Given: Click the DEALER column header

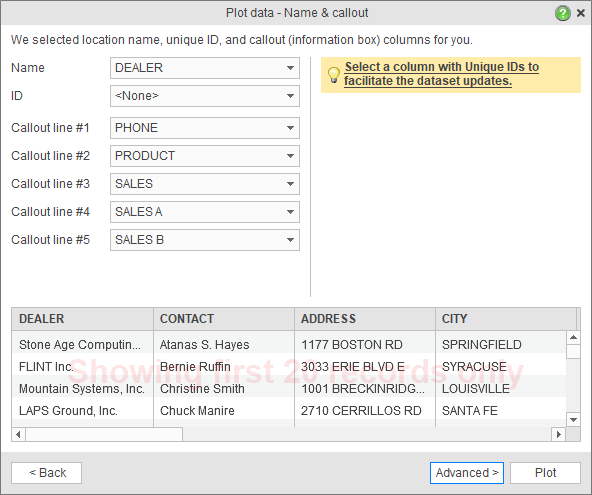Looking at the screenshot, I should click(x=82, y=319).
